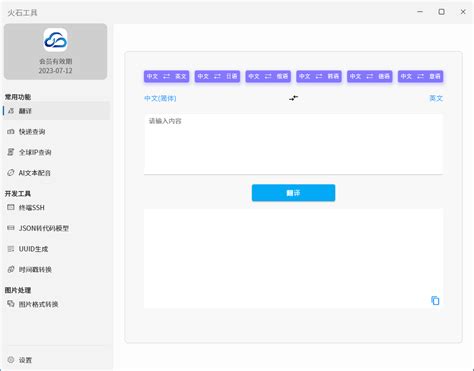
Task: Click the 会员有效期 2023-07-12 text
Action: click(x=55, y=66)
